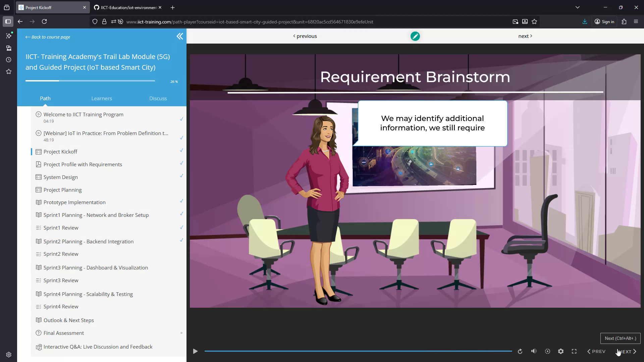Bookmark this page with the star icon

coord(535,21)
